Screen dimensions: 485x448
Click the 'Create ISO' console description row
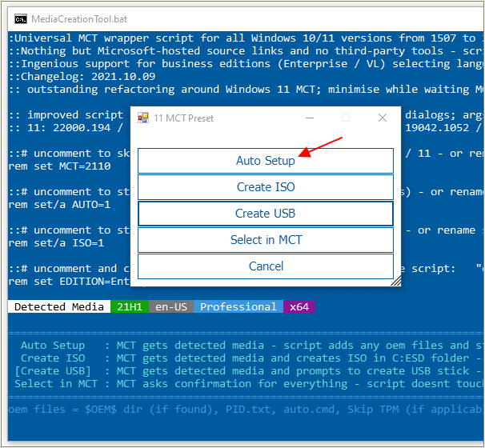coord(249,358)
